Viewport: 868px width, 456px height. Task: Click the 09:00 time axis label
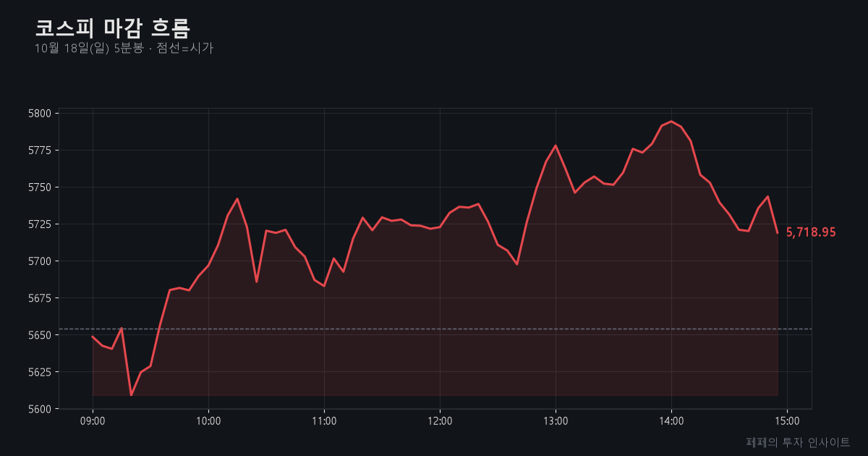(x=93, y=421)
